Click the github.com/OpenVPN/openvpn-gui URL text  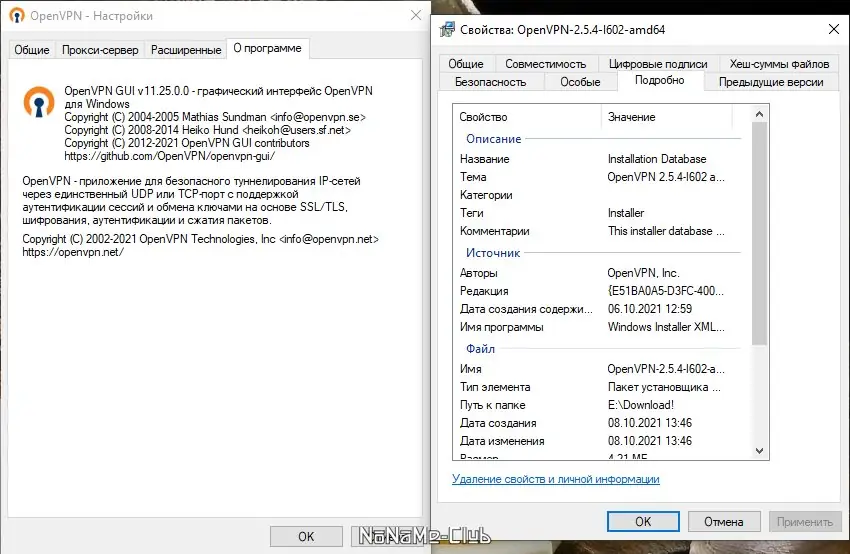[170, 156]
